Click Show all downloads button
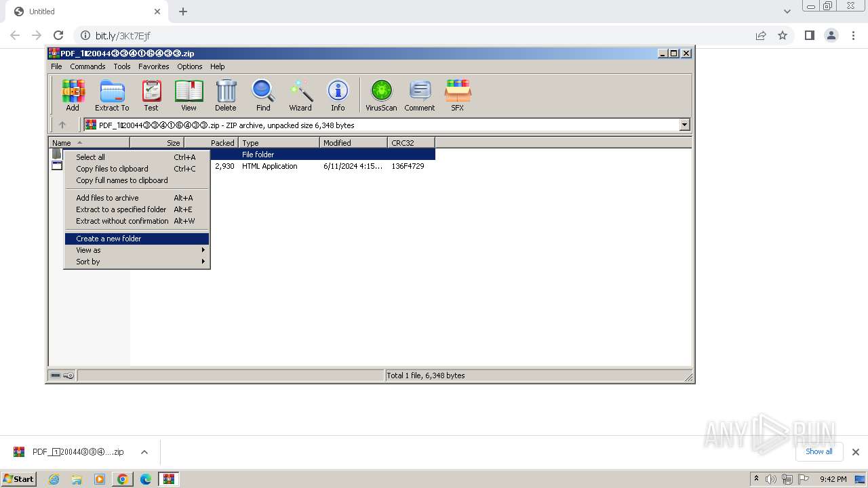The height and width of the screenshot is (488, 868). pyautogui.click(x=818, y=451)
